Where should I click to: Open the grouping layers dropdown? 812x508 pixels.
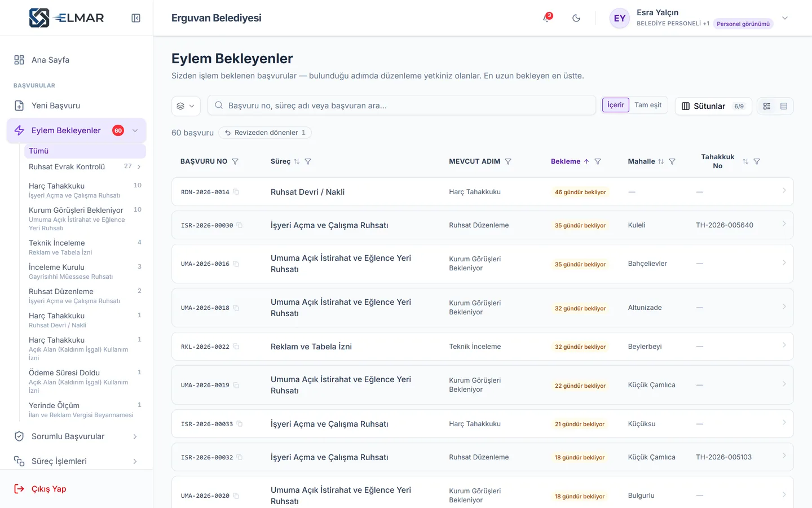tap(186, 106)
